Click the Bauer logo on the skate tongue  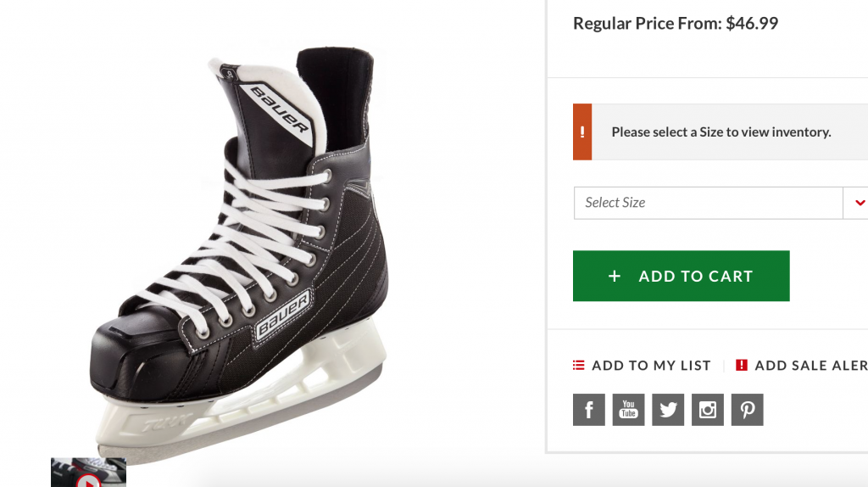279,109
